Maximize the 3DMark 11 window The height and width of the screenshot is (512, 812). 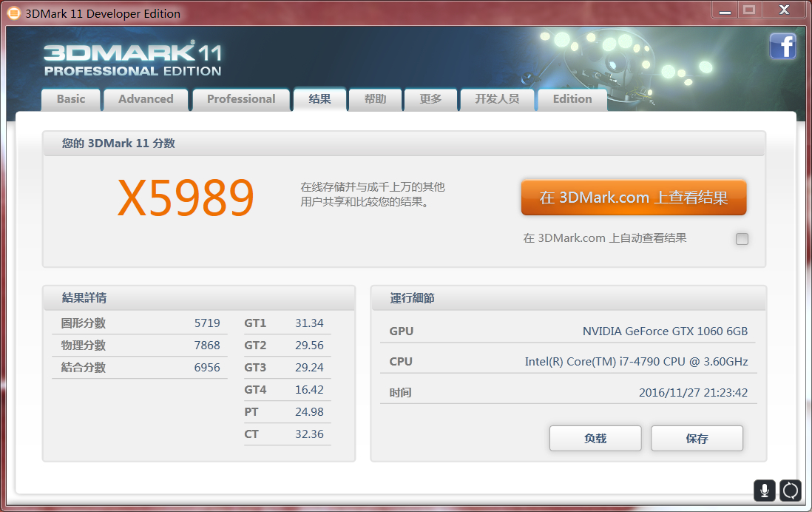[x=749, y=10]
